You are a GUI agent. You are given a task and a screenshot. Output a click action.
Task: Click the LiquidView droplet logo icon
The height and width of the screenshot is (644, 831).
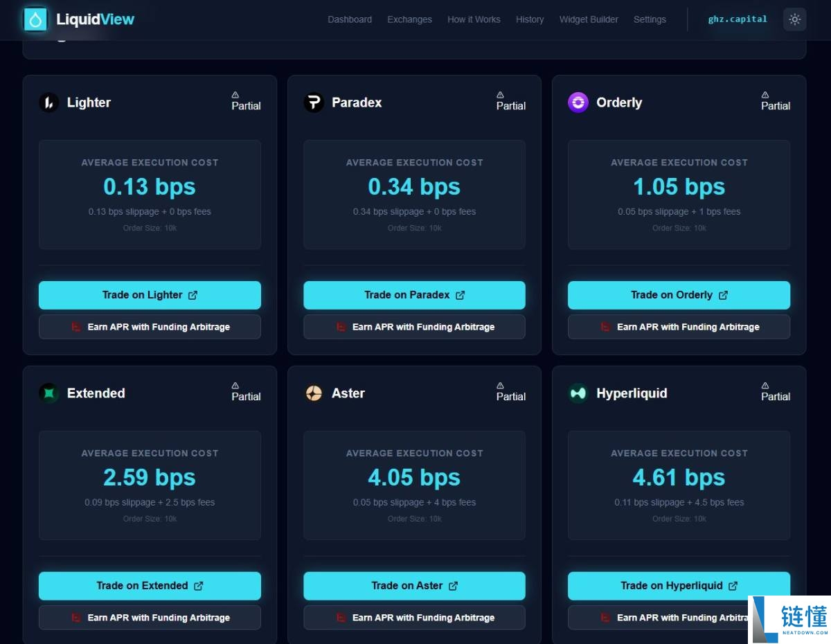(x=35, y=19)
